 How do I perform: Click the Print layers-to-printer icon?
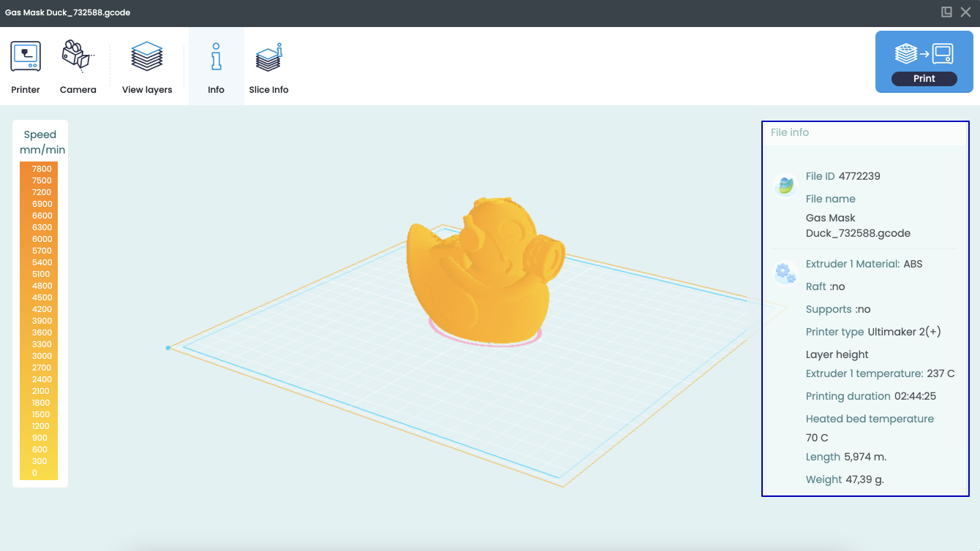924,53
